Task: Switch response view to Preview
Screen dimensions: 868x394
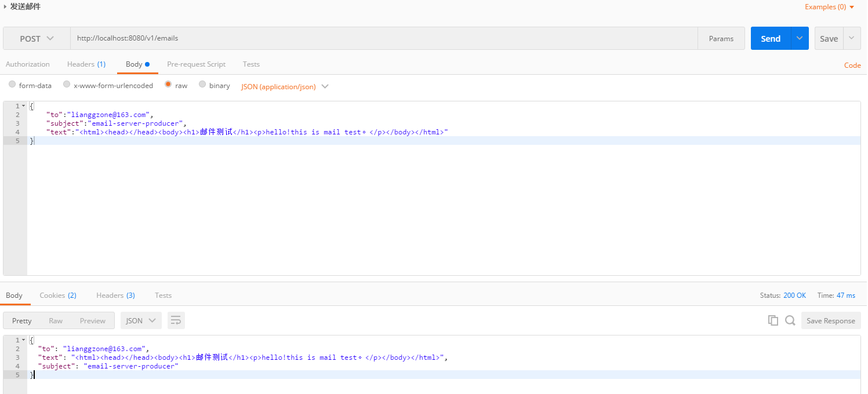Action: pyautogui.click(x=93, y=320)
